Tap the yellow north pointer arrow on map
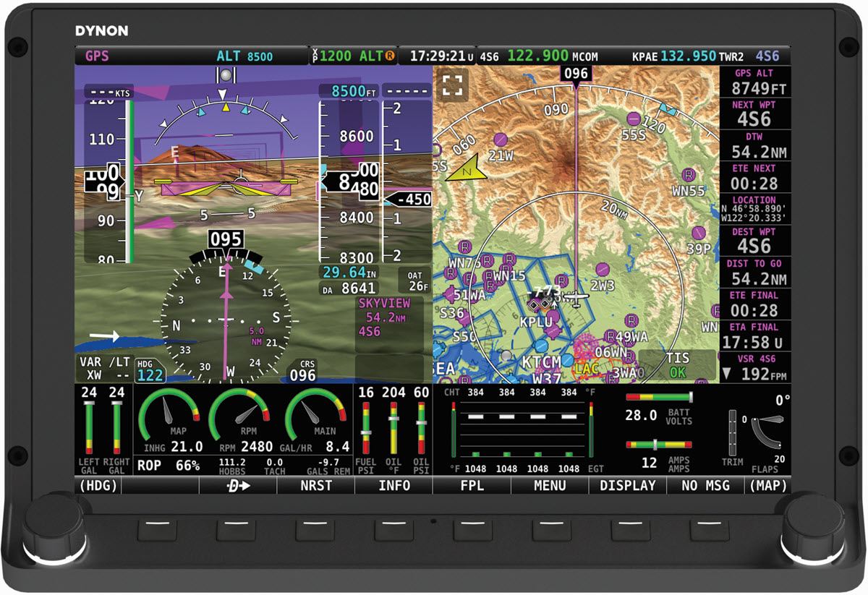Viewport: 868px width, 595px height. (x=466, y=168)
